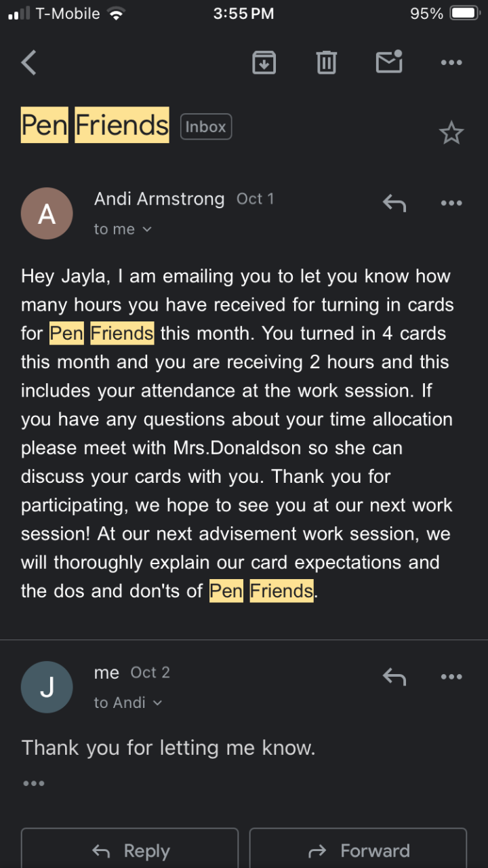The width and height of the screenshot is (488, 868).
Task: Open more options for Andi's message
Action: point(451,203)
